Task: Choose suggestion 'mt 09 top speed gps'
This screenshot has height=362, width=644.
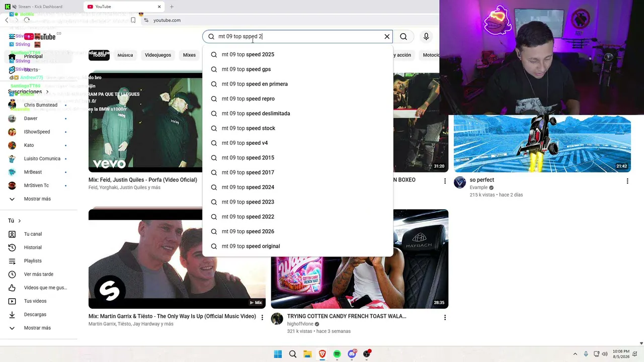Action: tap(297, 69)
